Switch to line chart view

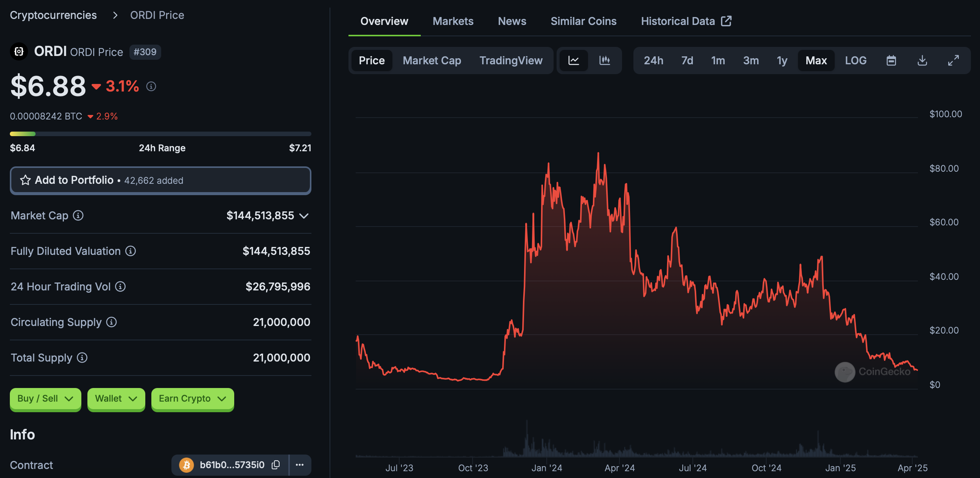pyautogui.click(x=574, y=61)
